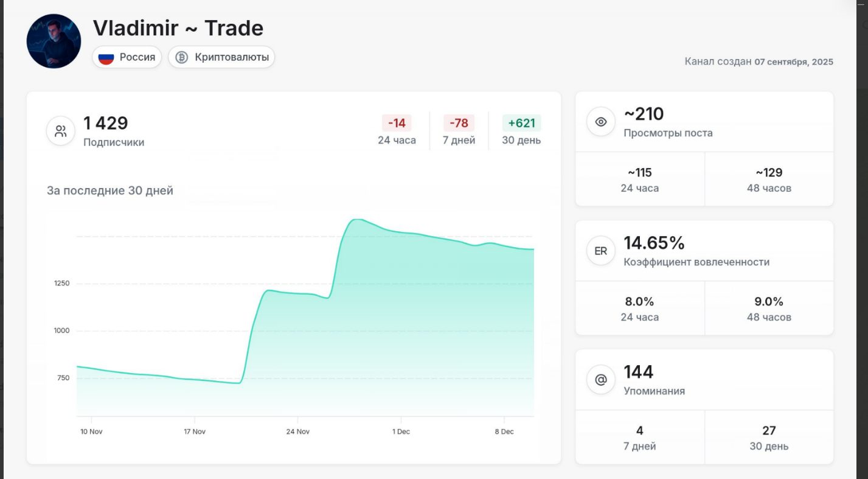Click the subscribers people icon

click(x=60, y=129)
